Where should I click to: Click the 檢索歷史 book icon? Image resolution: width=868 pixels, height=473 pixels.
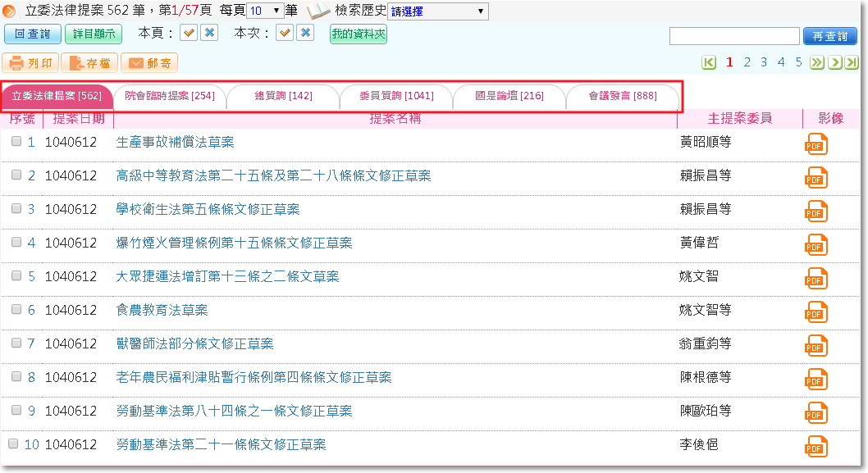point(318,11)
